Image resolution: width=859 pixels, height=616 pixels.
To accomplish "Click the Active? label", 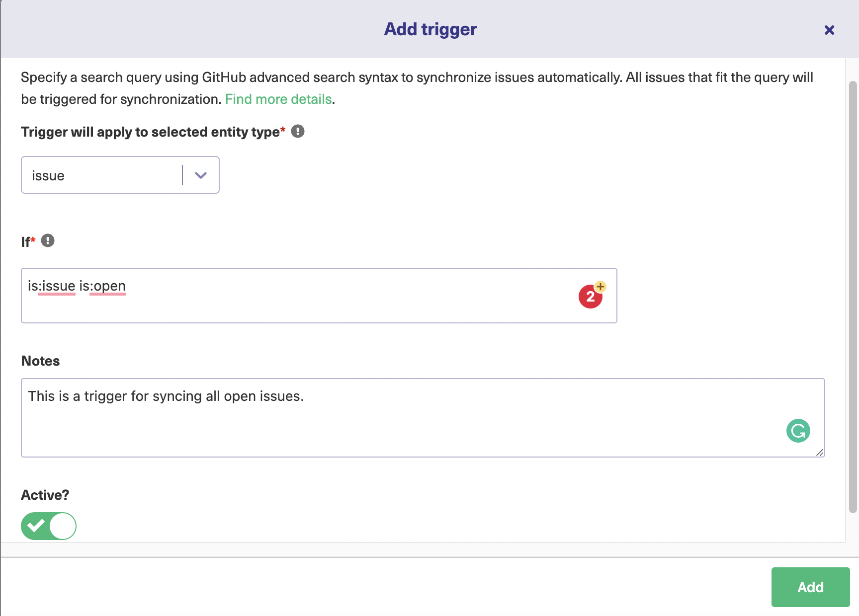I will (45, 495).
